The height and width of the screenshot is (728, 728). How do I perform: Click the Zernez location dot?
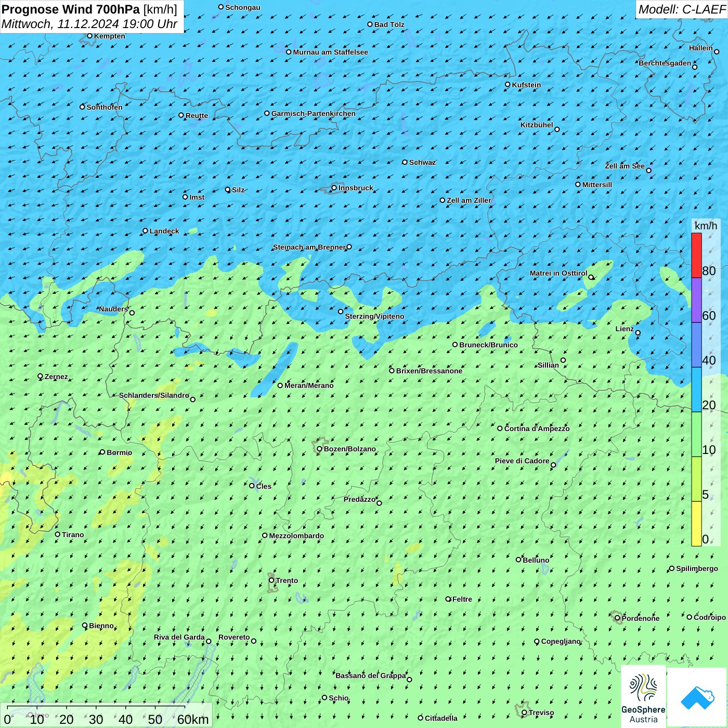click(40, 376)
